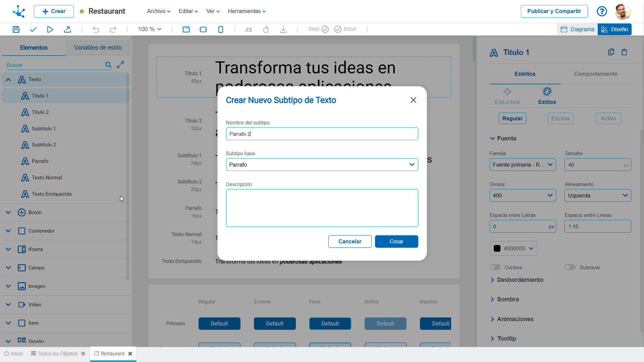Switch to Variables de estilo tab
This screenshot has width=644, height=362.
[x=98, y=48]
